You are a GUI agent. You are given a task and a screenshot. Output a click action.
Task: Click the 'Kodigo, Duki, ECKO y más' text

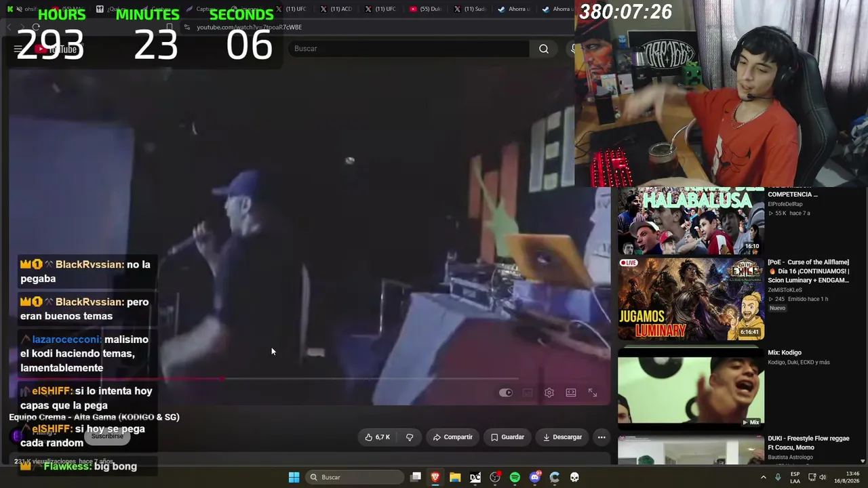(799, 362)
